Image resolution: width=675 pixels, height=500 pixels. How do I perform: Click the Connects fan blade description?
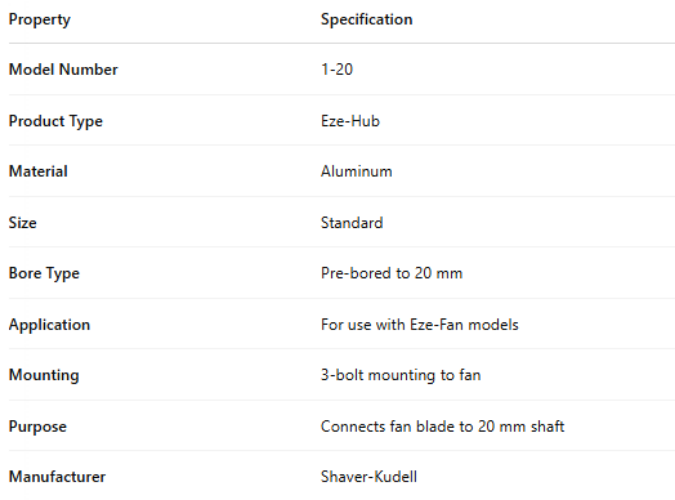pos(442,426)
